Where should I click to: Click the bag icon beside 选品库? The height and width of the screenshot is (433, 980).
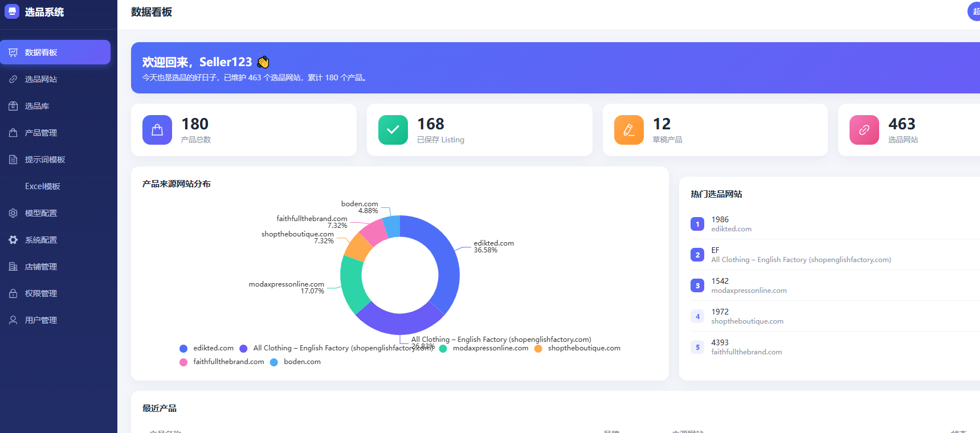[13, 106]
